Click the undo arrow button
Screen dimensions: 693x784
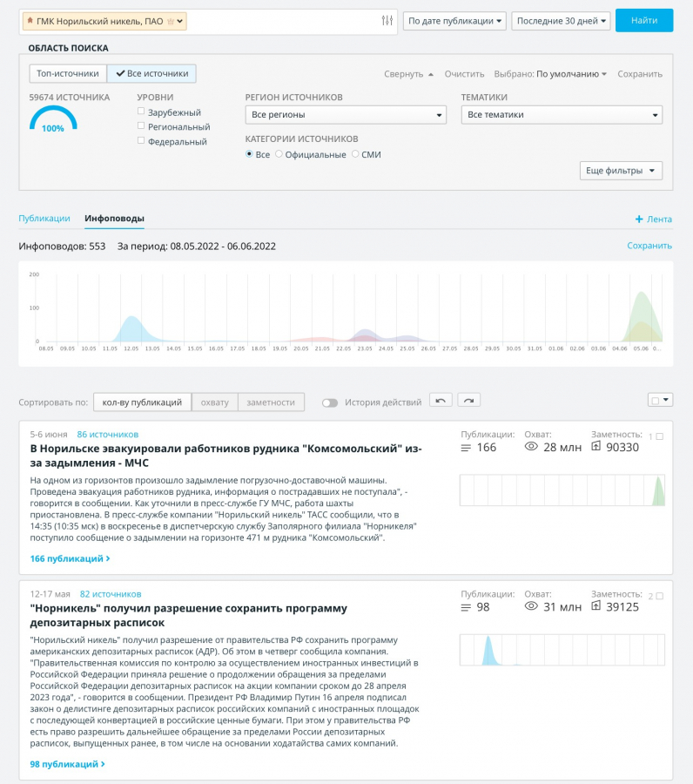click(x=441, y=401)
